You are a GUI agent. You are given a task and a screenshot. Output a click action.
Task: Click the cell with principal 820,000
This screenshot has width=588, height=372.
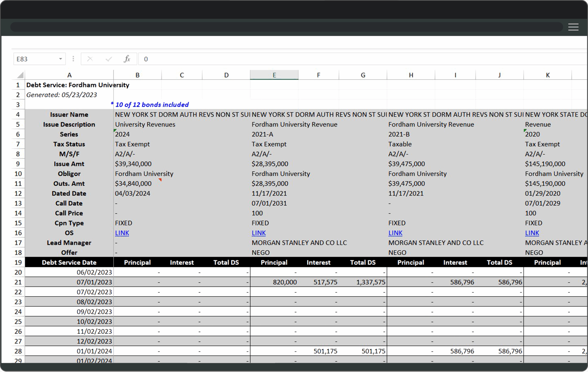274,282
